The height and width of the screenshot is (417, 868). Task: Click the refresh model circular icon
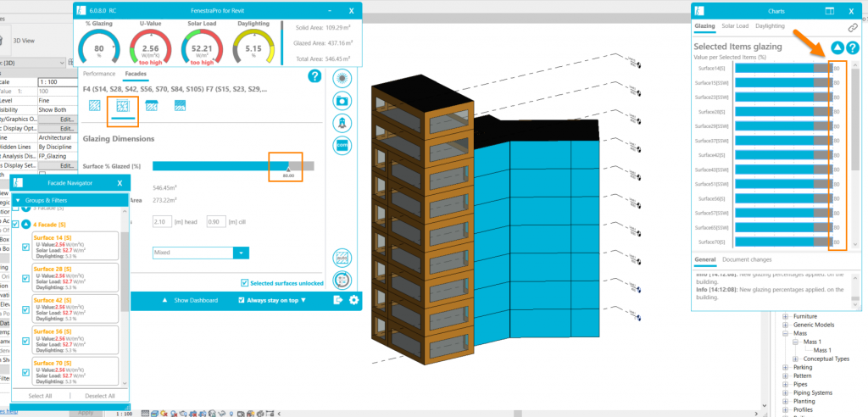coord(342,281)
